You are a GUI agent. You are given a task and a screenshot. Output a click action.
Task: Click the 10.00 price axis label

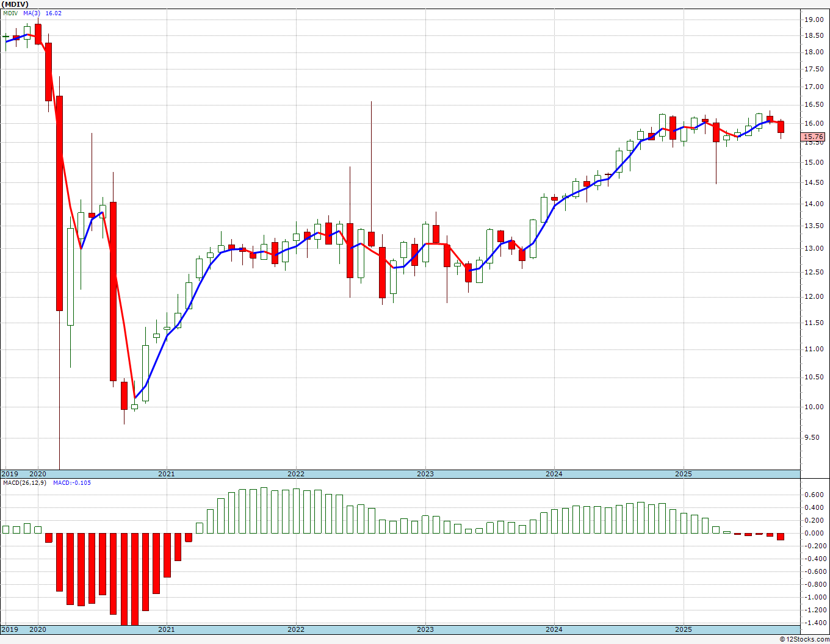[x=814, y=407]
